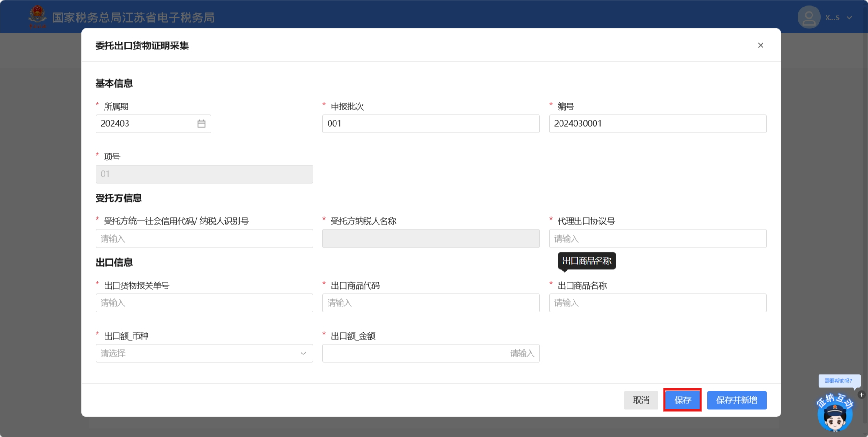
Task: Open the calendar icon in 所属期 field
Action: point(201,124)
